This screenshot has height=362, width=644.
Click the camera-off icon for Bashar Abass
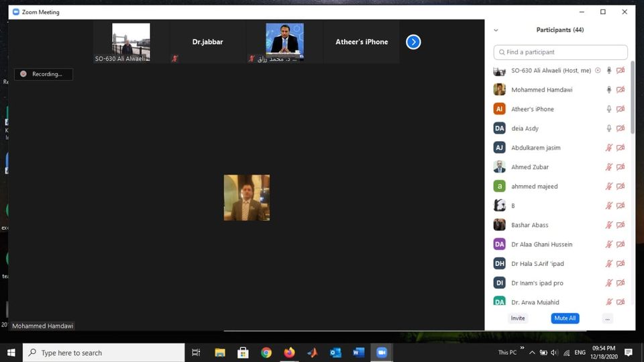coord(621,225)
